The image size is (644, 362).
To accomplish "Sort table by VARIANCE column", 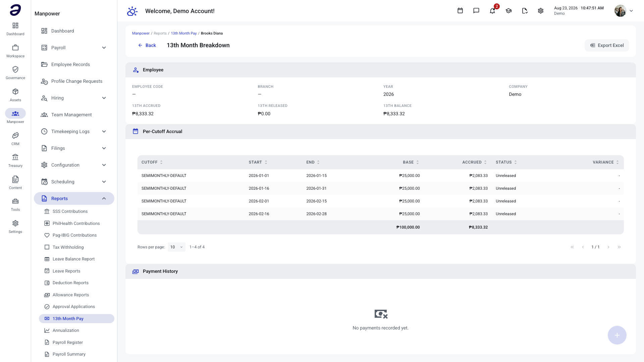I will point(606,162).
